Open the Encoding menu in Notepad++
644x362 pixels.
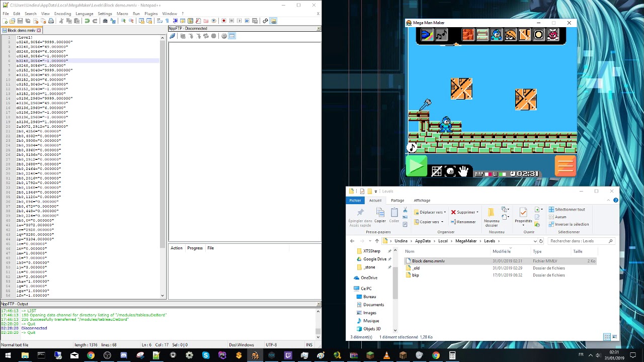(x=62, y=14)
